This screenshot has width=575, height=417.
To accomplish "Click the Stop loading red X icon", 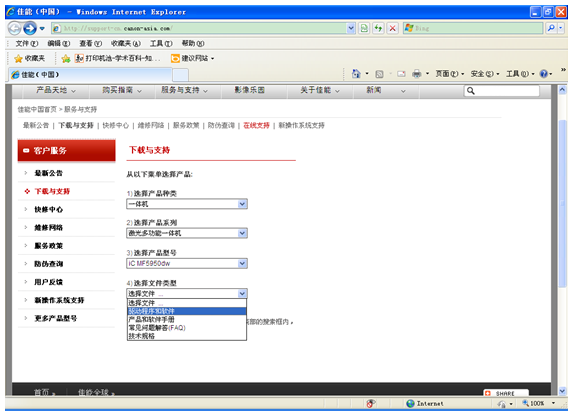I will pyautogui.click(x=392, y=28).
